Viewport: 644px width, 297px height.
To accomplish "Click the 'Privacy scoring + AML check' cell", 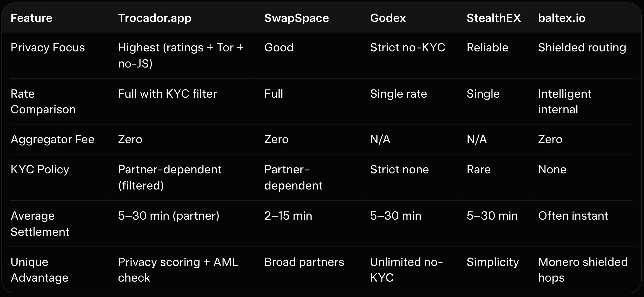I will point(178,270).
